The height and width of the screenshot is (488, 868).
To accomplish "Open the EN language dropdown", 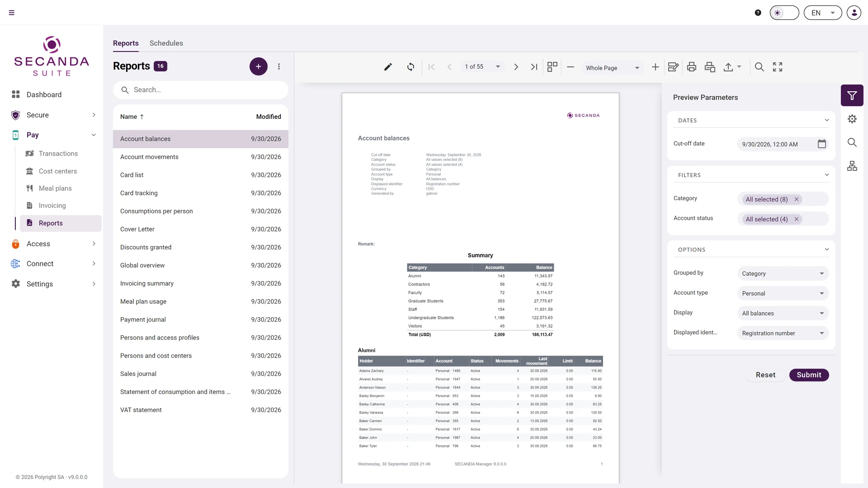I will (822, 13).
